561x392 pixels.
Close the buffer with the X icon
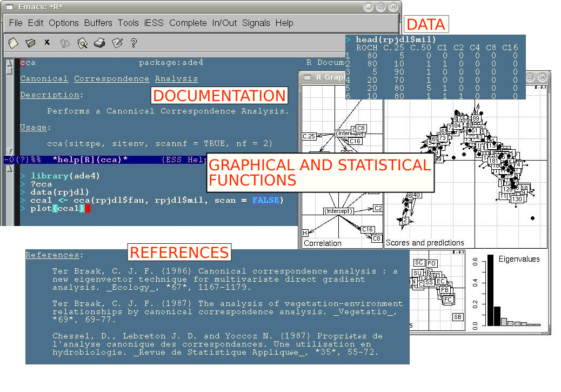tap(47, 42)
